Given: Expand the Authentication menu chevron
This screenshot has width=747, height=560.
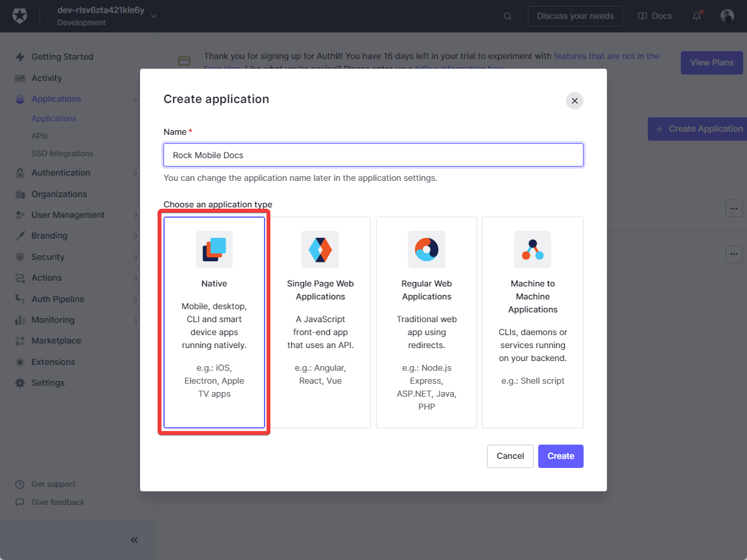Looking at the screenshot, I should (136, 173).
